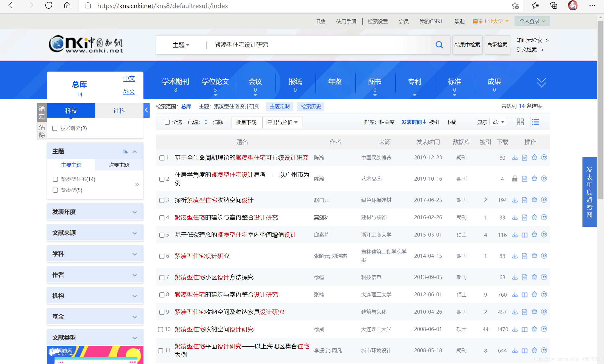Click the 高级检索 advanced search button
The width and height of the screenshot is (604, 364).
pos(497,45)
